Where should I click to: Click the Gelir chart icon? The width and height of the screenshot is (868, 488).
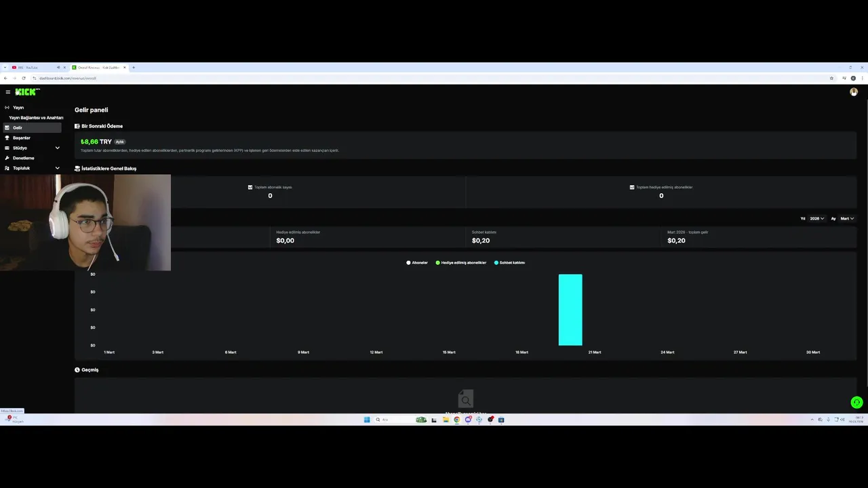pos(7,127)
